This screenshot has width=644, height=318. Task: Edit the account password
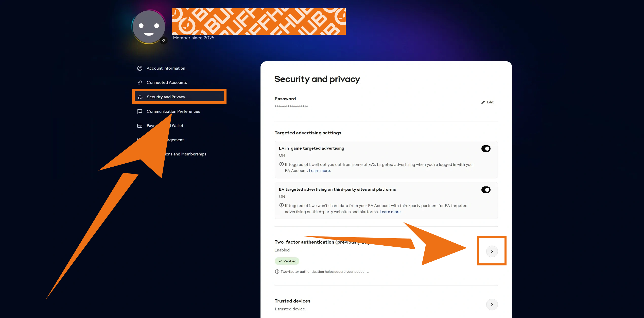488,102
